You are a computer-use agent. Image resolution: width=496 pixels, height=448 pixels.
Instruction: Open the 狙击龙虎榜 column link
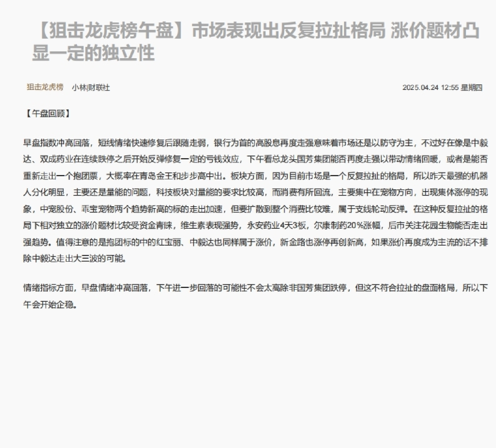[44, 87]
